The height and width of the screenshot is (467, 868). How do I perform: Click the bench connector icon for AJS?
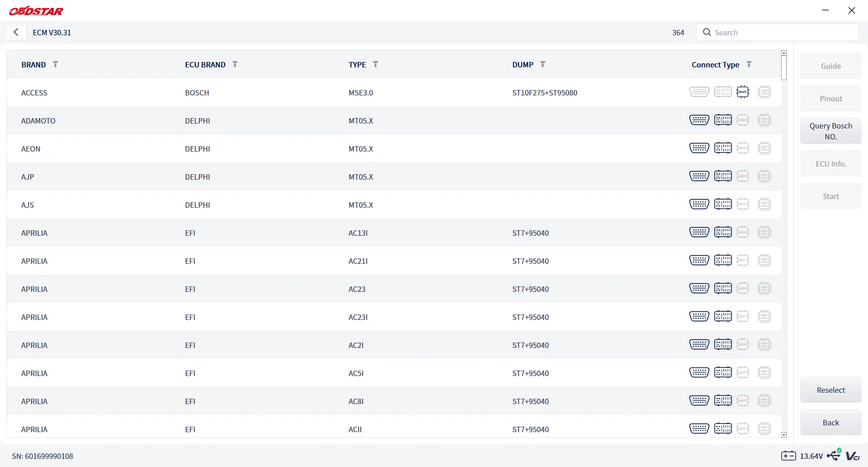point(723,204)
